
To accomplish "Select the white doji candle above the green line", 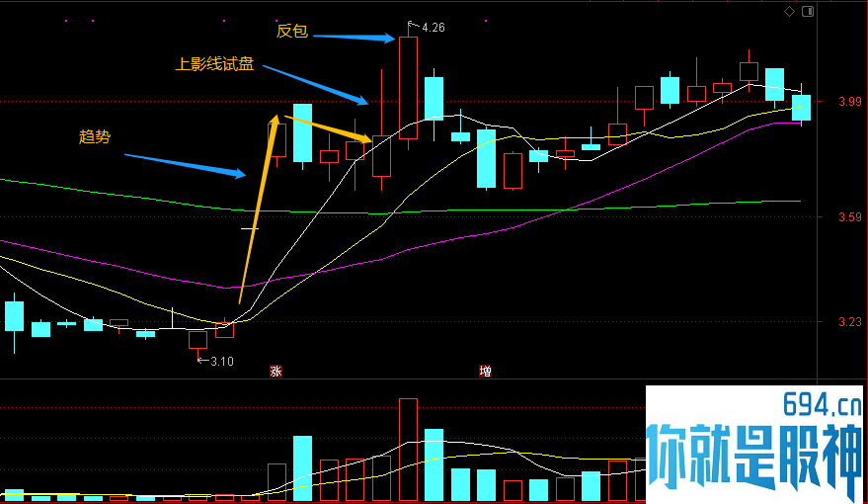I will click(250, 228).
